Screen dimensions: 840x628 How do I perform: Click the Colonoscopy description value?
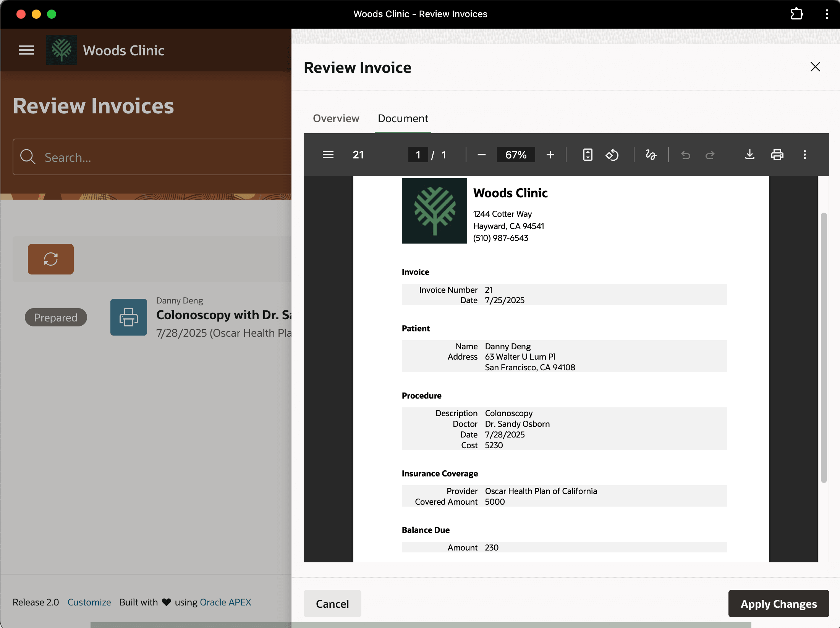[x=508, y=413]
